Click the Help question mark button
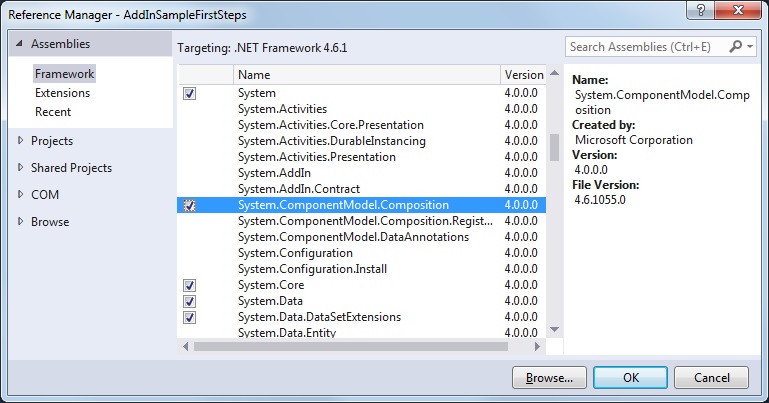 pyautogui.click(x=700, y=10)
